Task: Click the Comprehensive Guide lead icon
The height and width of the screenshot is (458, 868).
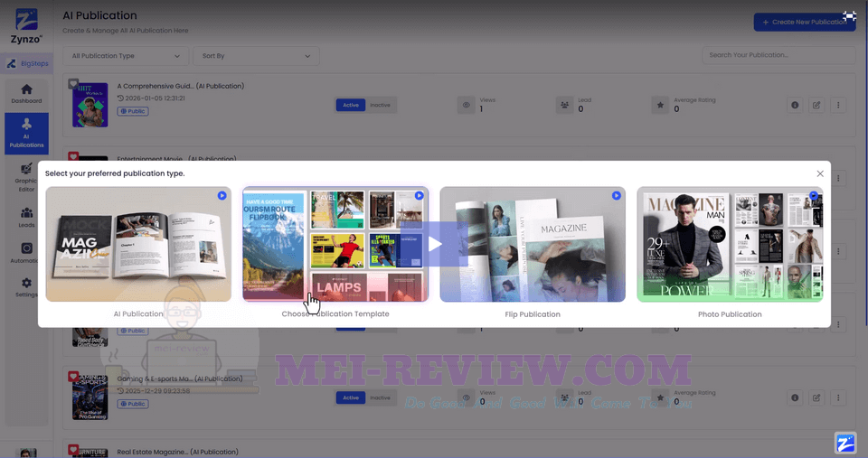Action: pos(564,105)
